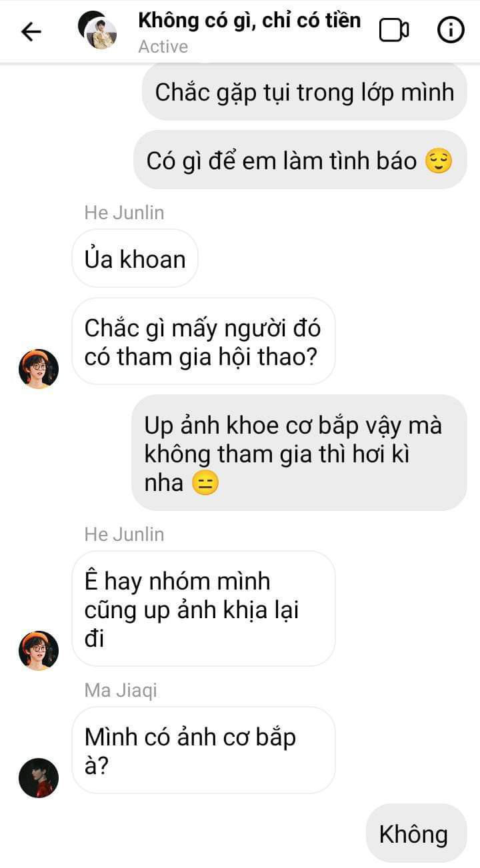
Task: Select the "Chắc gặp tụi trong lớp mình" message
Action: coord(305,92)
